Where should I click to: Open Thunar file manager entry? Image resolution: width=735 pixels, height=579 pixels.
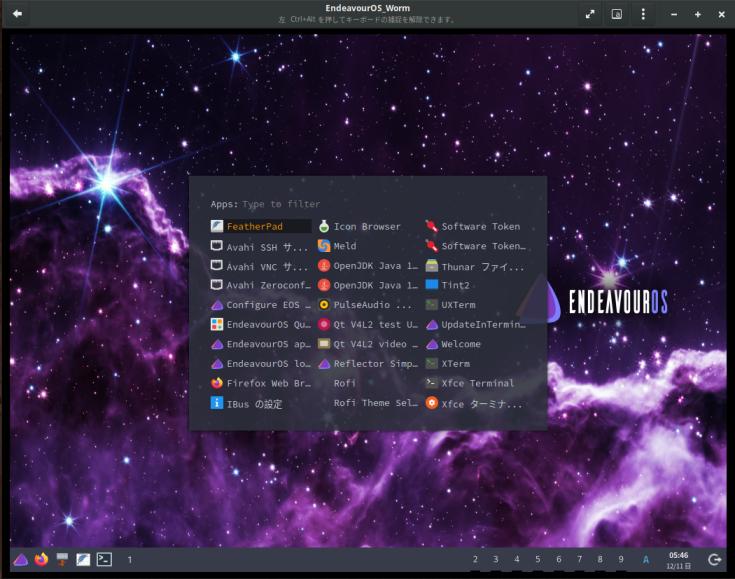(x=476, y=266)
